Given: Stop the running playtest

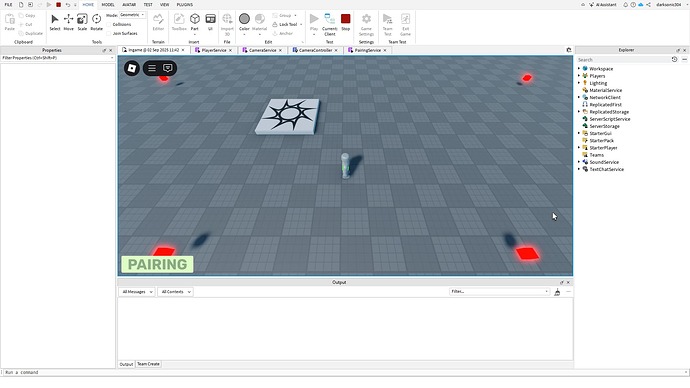Looking at the screenshot, I should pos(345,22).
